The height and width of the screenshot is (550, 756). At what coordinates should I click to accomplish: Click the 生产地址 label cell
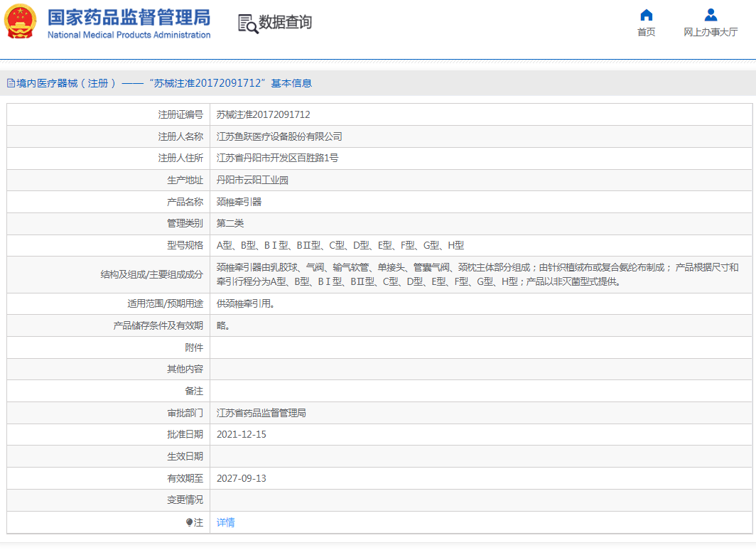click(x=108, y=180)
